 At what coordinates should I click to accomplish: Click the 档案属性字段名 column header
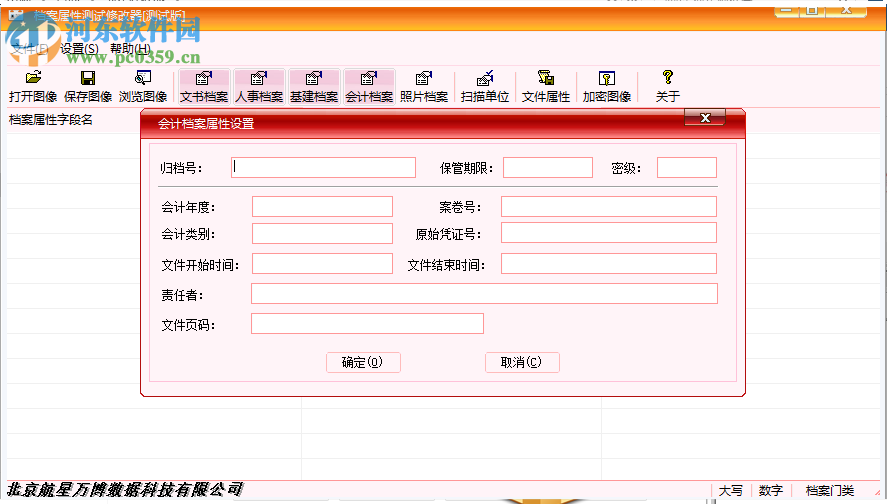tap(51, 120)
